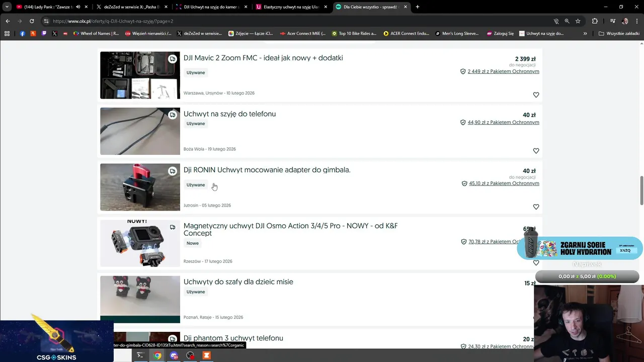Screen dimensions: 644x362
Task: Open the browser extensions puzzle icon
Action: [595, 21]
